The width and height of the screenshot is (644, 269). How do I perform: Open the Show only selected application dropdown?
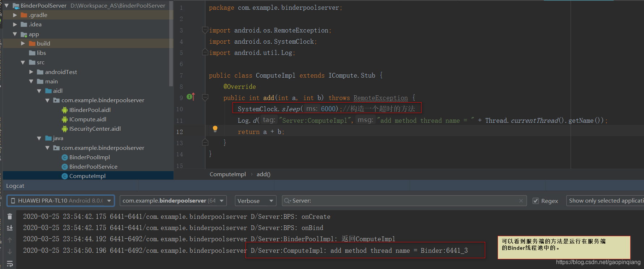605,201
